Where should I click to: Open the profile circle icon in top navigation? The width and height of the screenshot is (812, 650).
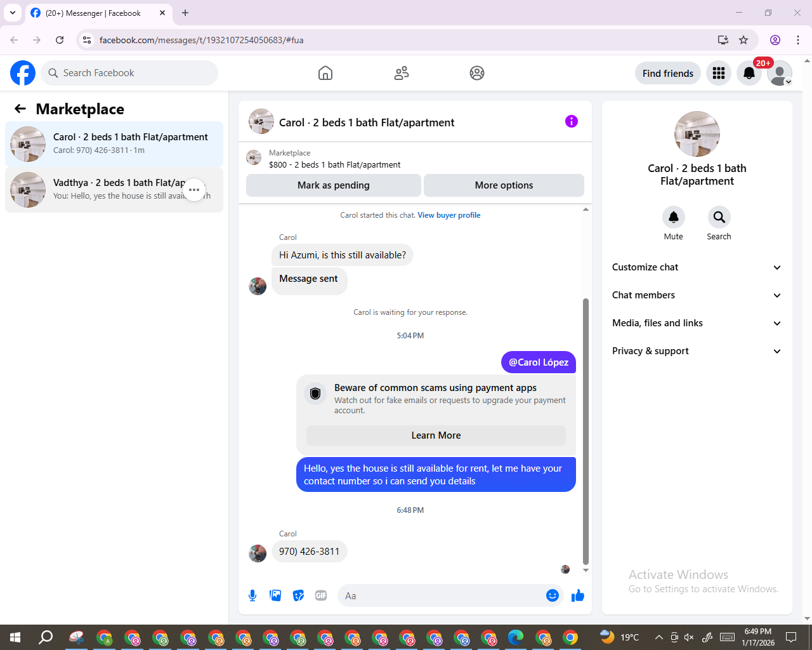click(x=477, y=73)
